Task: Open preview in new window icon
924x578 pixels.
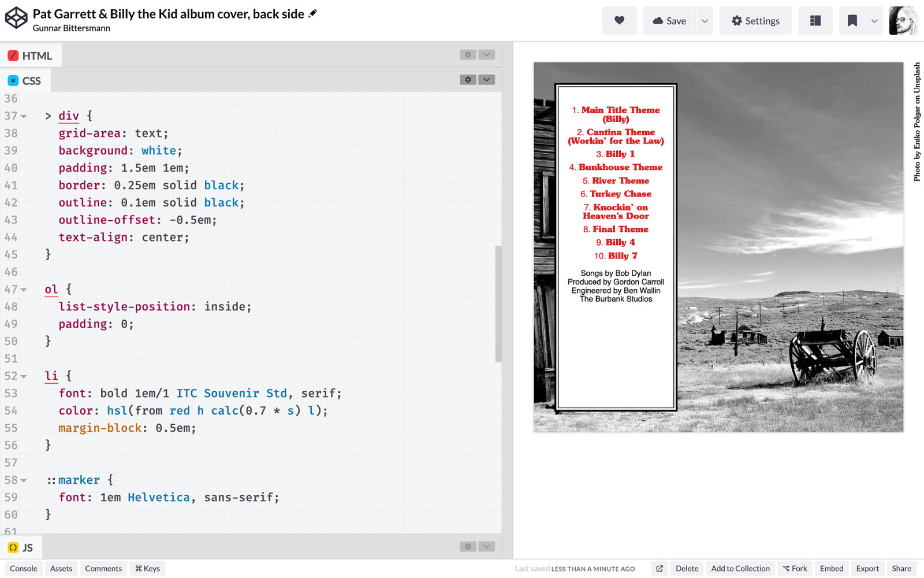Action: click(659, 569)
